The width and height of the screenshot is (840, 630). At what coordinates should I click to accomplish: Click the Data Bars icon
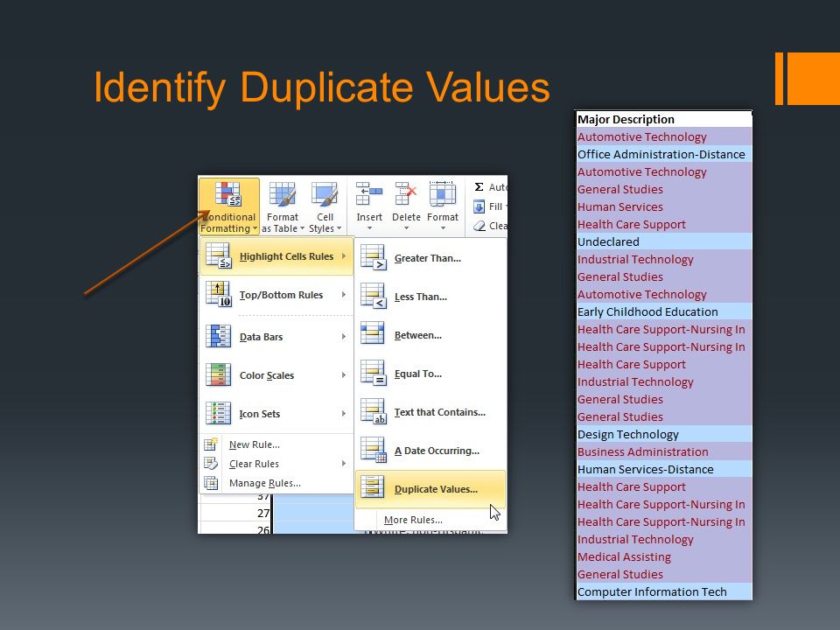click(x=218, y=336)
